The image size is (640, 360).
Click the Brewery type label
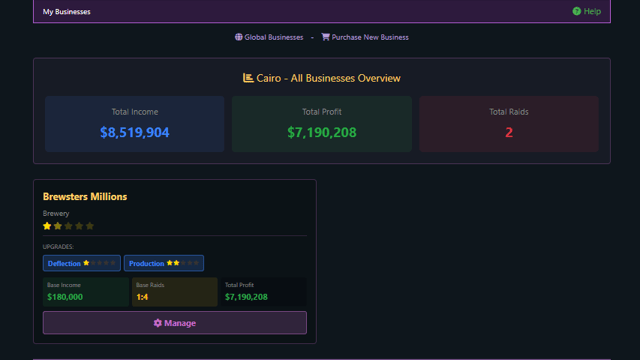coord(56,213)
